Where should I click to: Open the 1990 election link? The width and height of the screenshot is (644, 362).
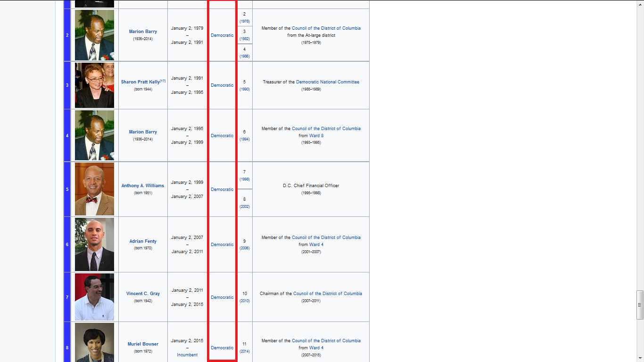(x=245, y=89)
